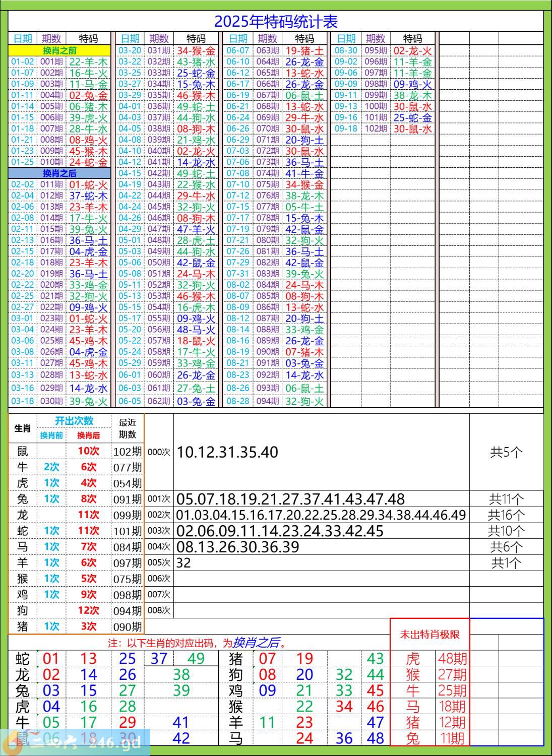This screenshot has height=756, width=552.
Task: Click green number "49" in bottom 蛇 row
Action: pyautogui.click(x=196, y=658)
